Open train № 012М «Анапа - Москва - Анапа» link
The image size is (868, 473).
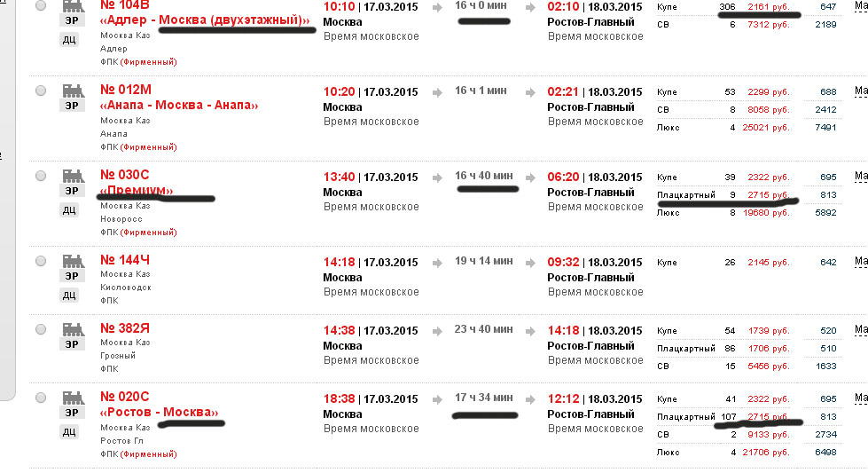179,98
